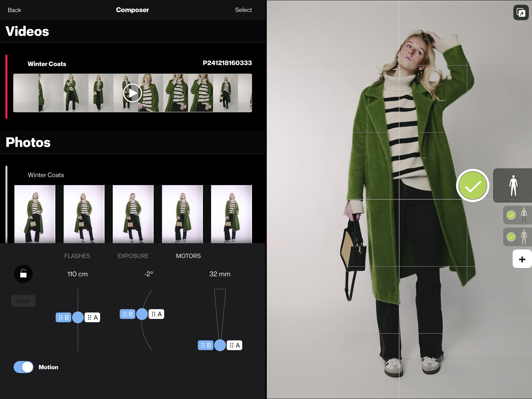
Task: Open the Exposure settings tab
Action: click(133, 256)
